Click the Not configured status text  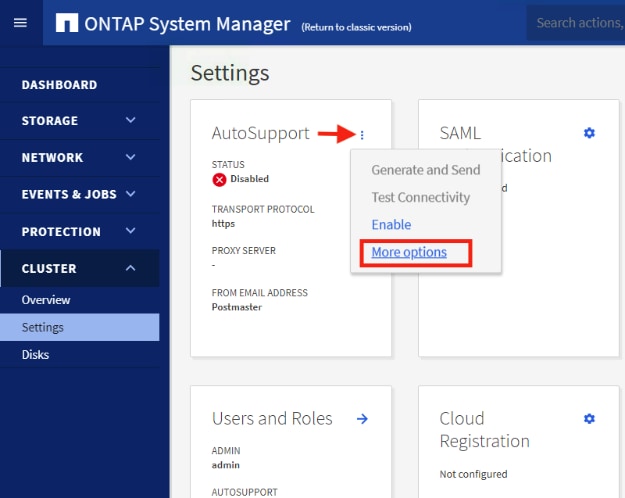pos(473,474)
